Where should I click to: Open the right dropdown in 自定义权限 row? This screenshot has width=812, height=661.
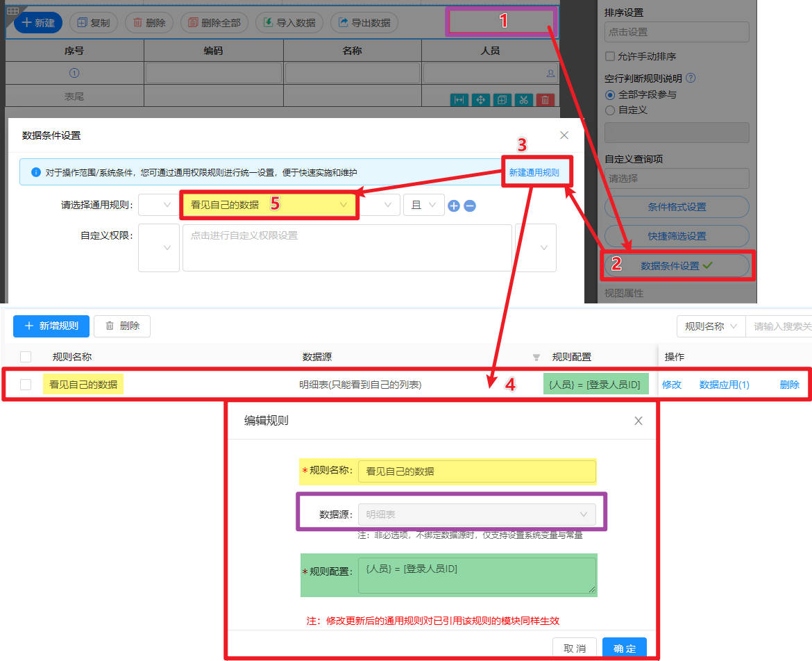(536, 248)
